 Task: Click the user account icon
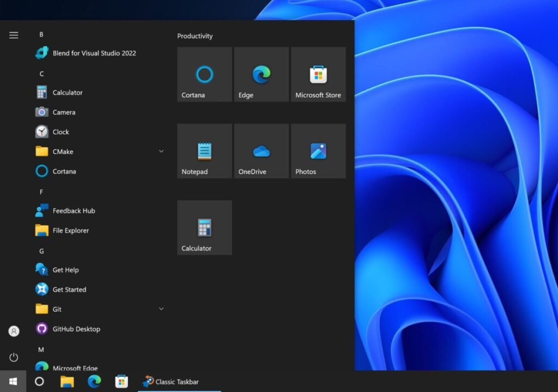tap(13, 331)
